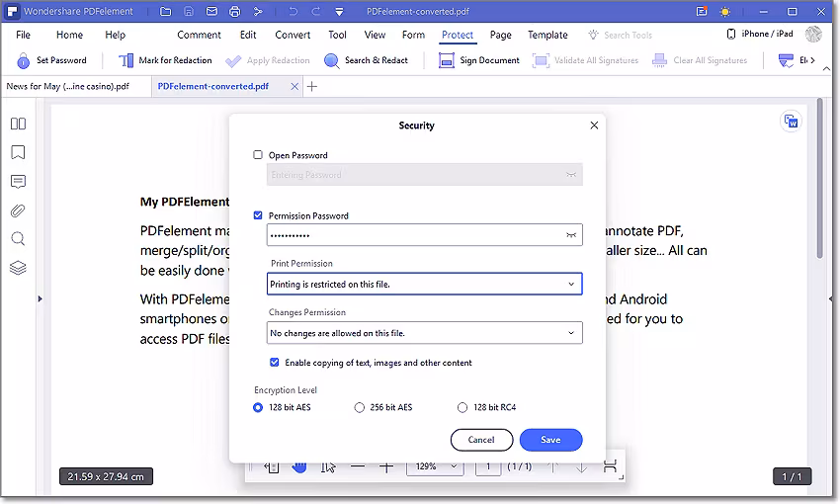Open file using folder icon in title bar
This screenshot has width=840, height=504.
166,11
